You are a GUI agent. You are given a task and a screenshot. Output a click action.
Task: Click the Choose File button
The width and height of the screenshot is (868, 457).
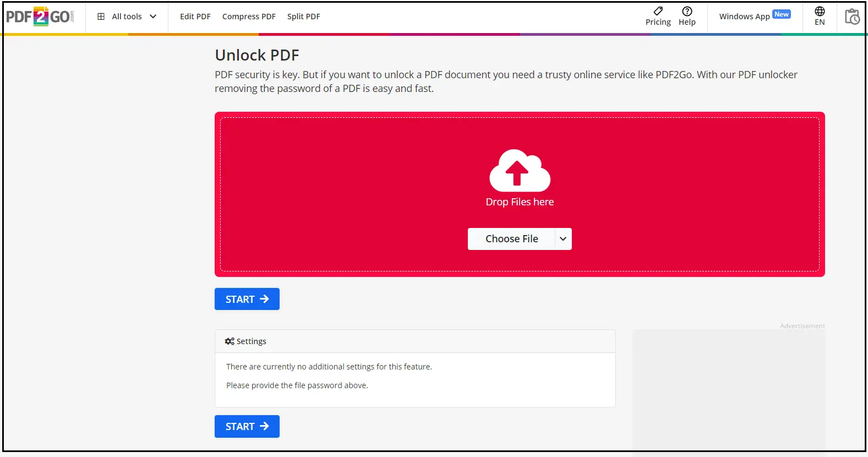pos(511,239)
